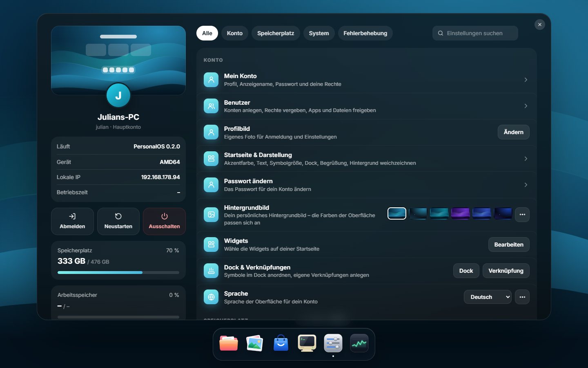Viewport: 588px width, 368px height.
Task: Open Passwort ändern via its chevron
Action: pyautogui.click(x=526, y=185)
